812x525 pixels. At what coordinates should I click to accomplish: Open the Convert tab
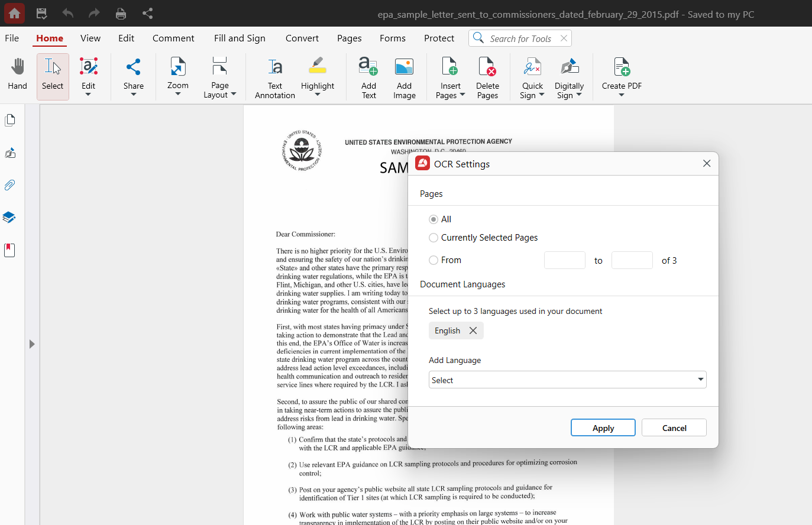click(302, 38)
